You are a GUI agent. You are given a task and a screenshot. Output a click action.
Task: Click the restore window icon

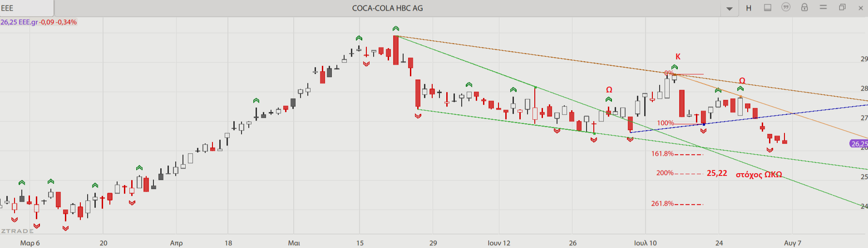842,7
